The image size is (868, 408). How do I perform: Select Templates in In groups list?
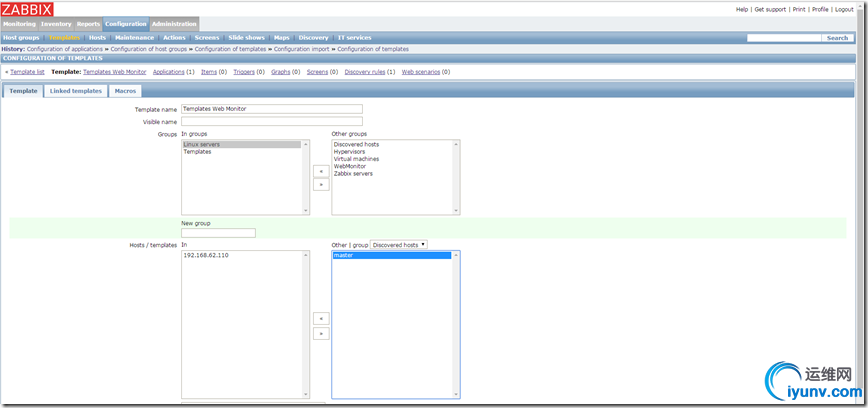point(241,152)
